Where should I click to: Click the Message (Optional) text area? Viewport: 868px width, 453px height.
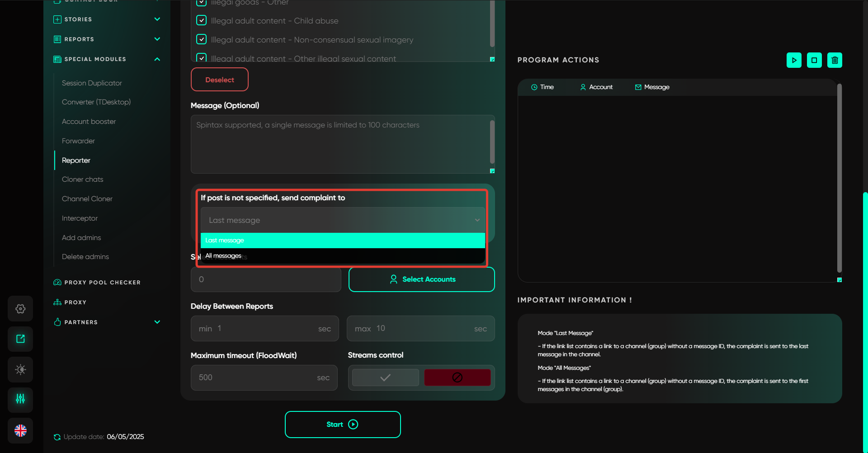pos(340,145)
